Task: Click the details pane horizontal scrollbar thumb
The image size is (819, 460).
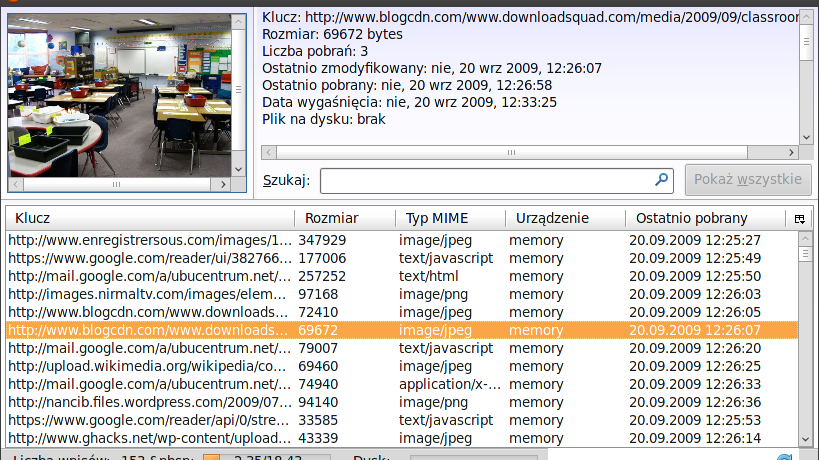Action: click(512, 152)
